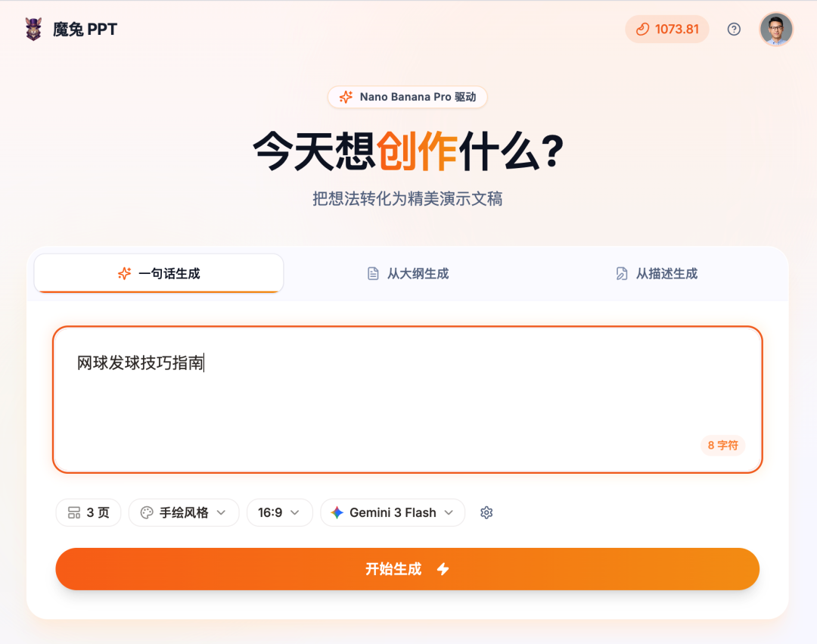Select the 从描述生成 tab
Screen dimensions: 817x644
click(657, 274)
